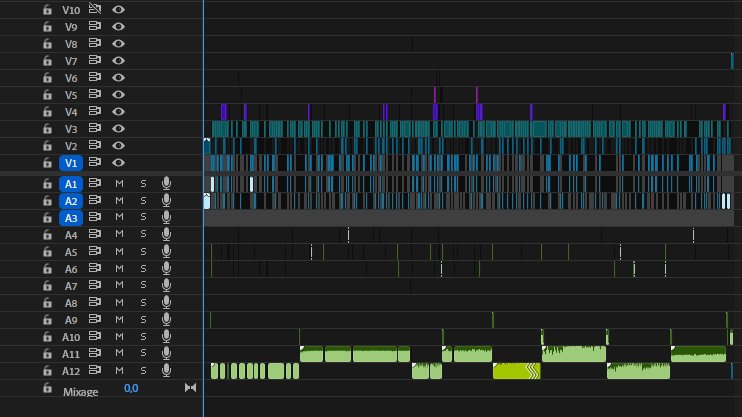
Task: Select the V3 track label
Action: click(x=71, y=129)
